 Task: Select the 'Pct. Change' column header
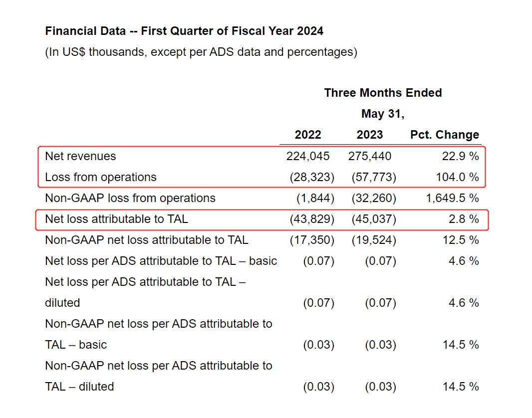444,135
